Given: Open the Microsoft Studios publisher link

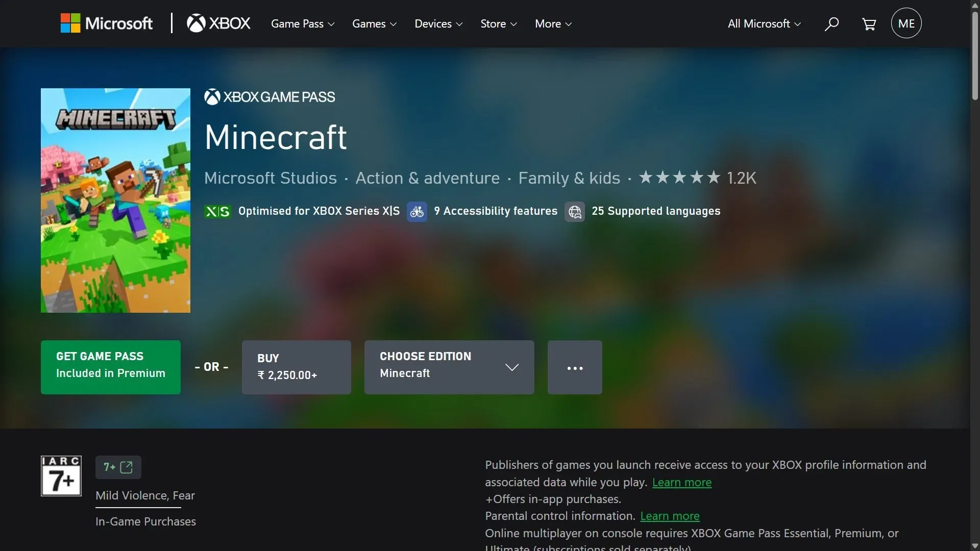Looking at the screenshot, I should tap(271, 178).
